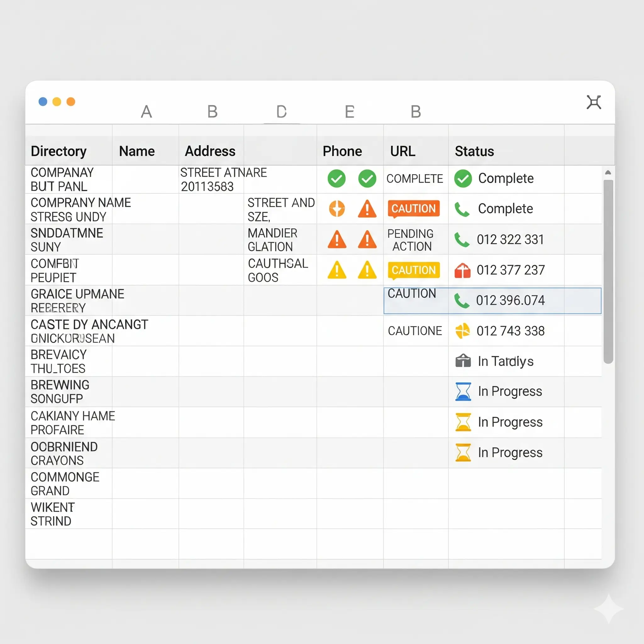644x644 pixels.
Task: Click the green checkmark beside Complete status
Action: pos(463,178)
